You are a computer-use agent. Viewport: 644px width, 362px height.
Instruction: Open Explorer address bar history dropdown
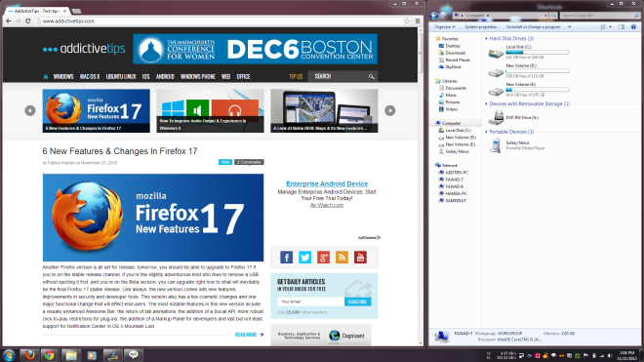pos(545,16)
